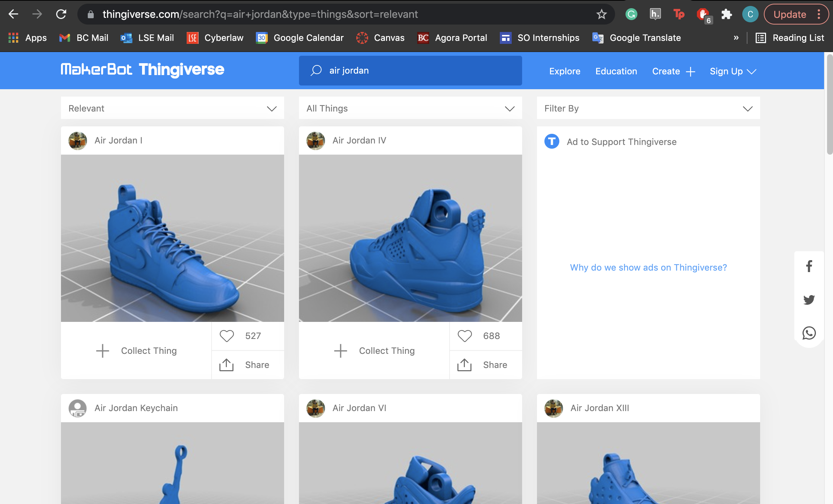Open the Air Jordan I title
Image resolution: width=833 pixels, height=504 pixels.
[118, 140]
